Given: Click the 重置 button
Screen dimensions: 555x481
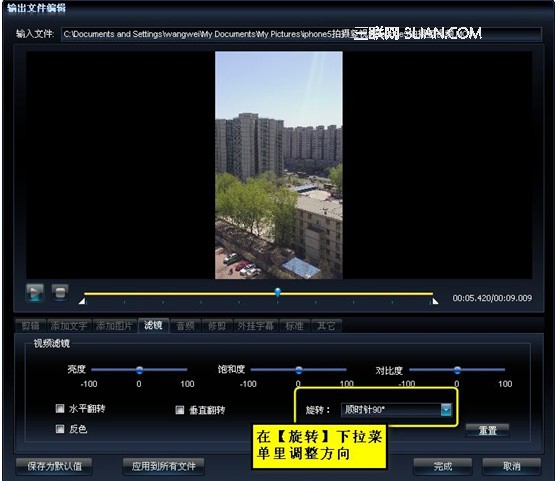Looking at the screenshot, I should [487, 430].
